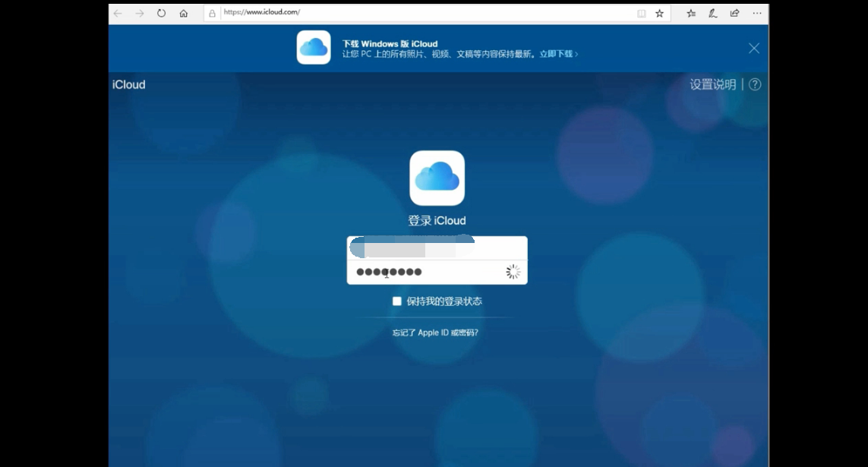Share this page icon
This screenshot has height=467, width=868.
pos(734,13)
